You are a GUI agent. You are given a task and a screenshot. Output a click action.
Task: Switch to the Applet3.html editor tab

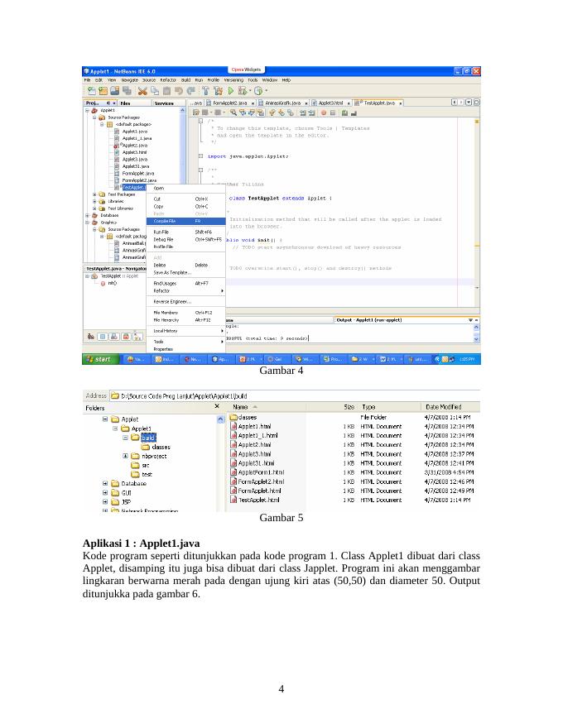point(330,103)
